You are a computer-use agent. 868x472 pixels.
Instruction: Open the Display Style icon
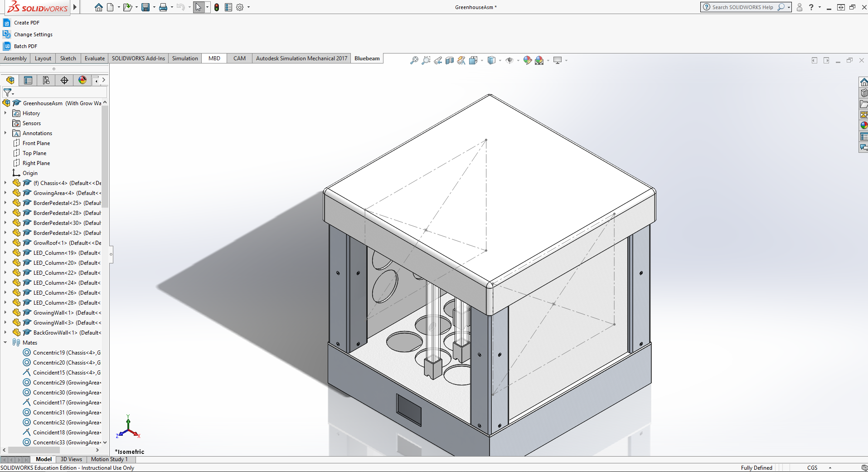(491, 60)
